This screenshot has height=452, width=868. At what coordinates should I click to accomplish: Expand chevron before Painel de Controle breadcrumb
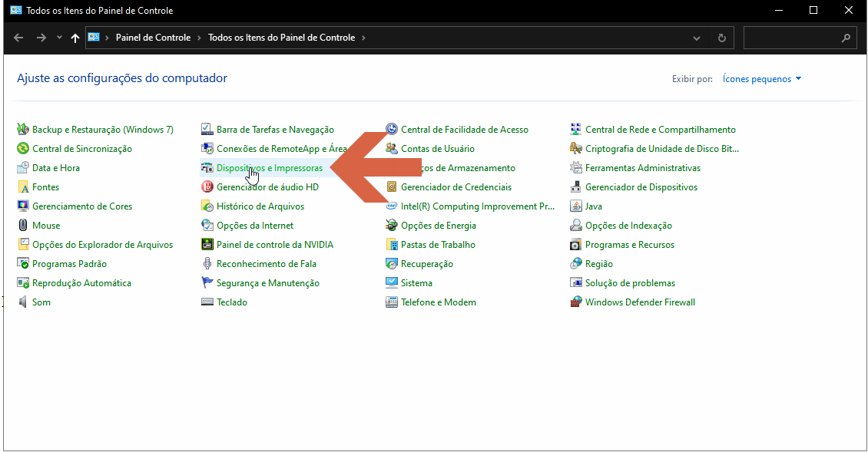(x=107, y=38)
